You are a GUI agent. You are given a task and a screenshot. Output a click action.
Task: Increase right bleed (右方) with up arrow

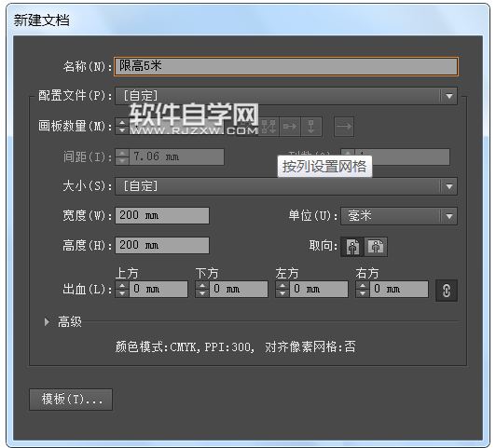363,285
